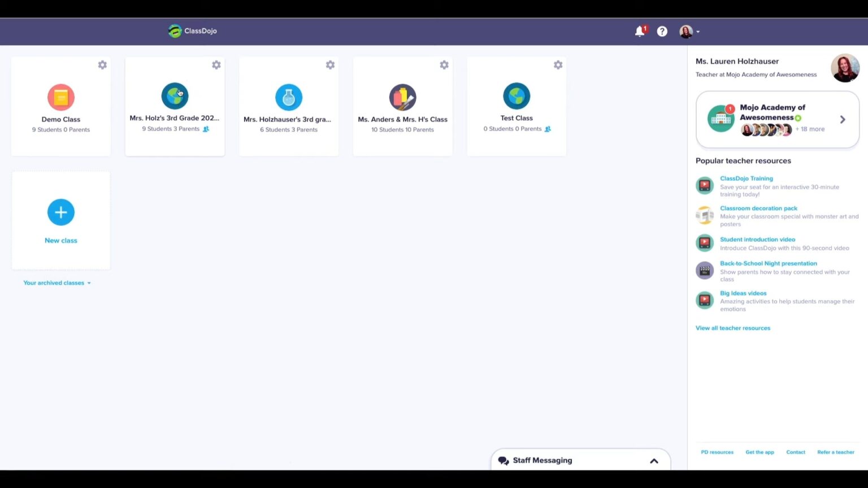868x488 pixels.
Task: Click the help question mark icon
Action: coord(662,32)
